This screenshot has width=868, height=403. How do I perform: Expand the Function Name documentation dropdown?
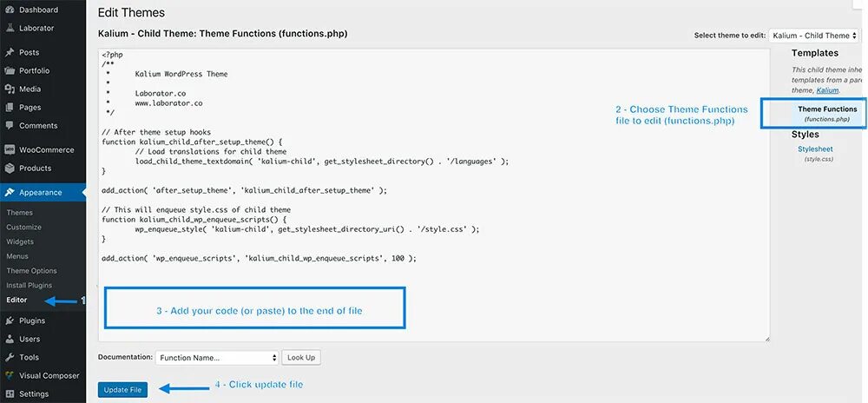(217, 358)
